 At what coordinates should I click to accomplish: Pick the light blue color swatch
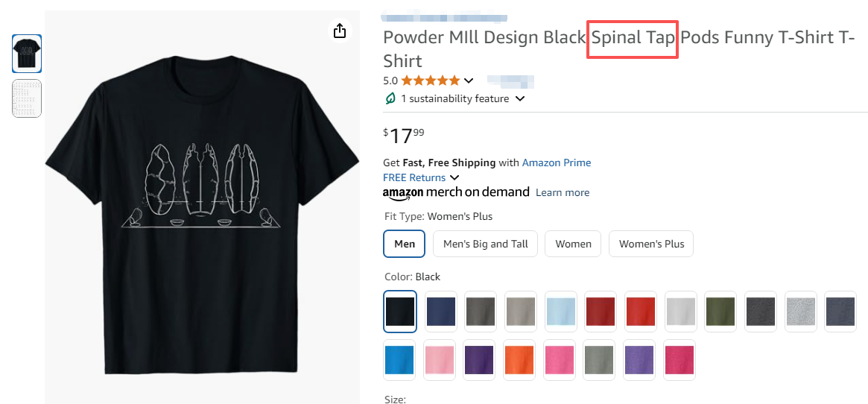point(561,311)
